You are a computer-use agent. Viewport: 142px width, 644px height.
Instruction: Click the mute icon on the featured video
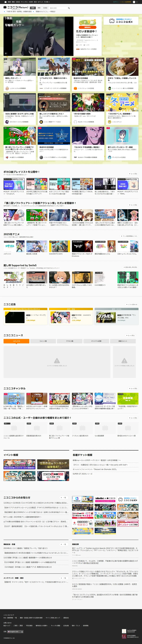click(6, 53)
